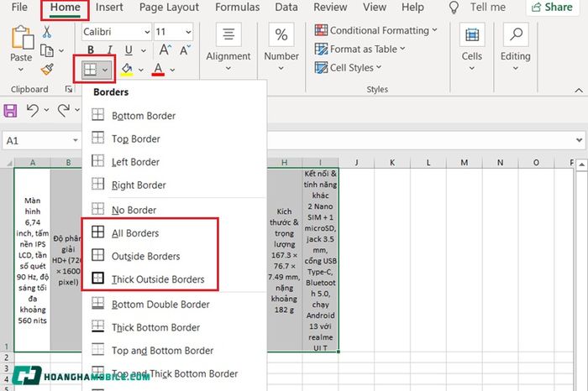The image size is (588, 391).
Task: Select column header K
Action: 392,163
